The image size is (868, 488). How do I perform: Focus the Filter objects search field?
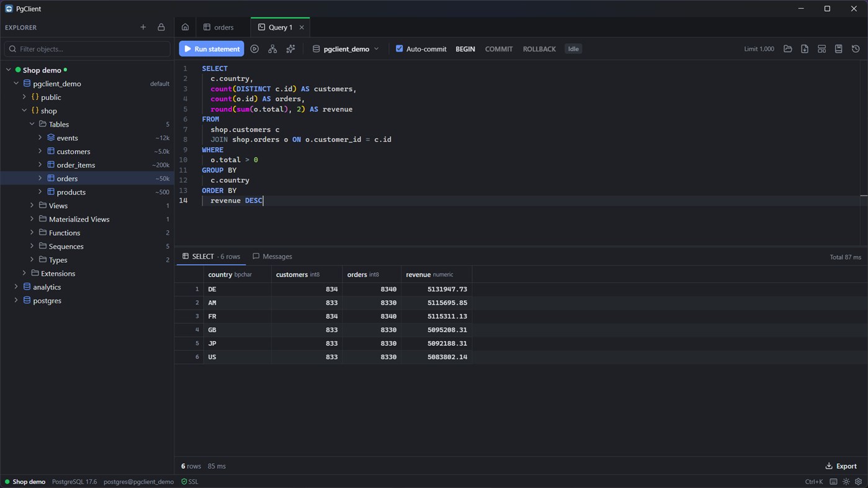[x=87, y=49]
